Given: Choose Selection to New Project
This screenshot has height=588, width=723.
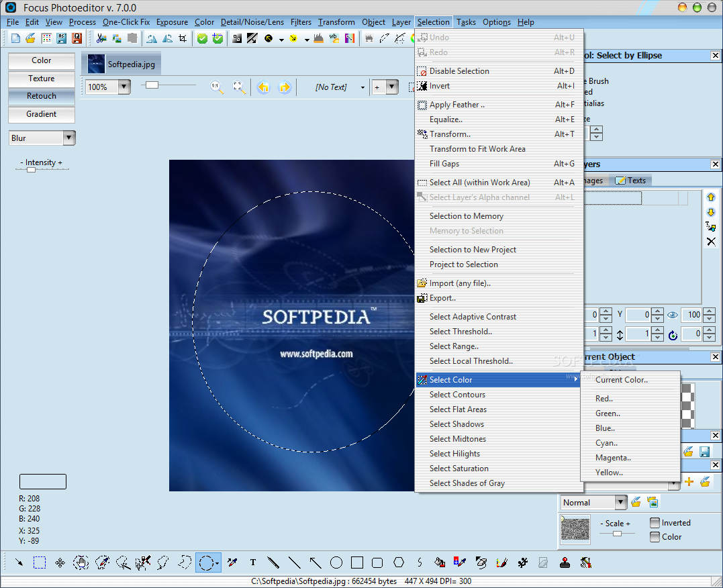Looking at the screenshot, I should (x=498, y=250).
